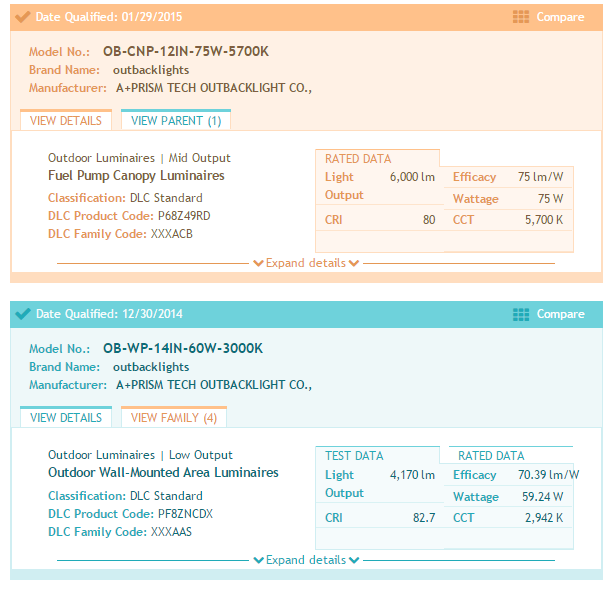Expand details of Fuel Pump Canopy card
The width and height of the screenshot is (609, 589).
[x=306, y=263]
